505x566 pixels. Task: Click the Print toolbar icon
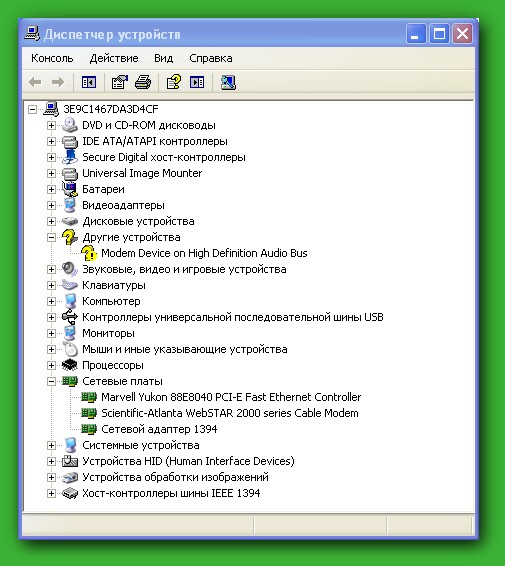[143, 82]
